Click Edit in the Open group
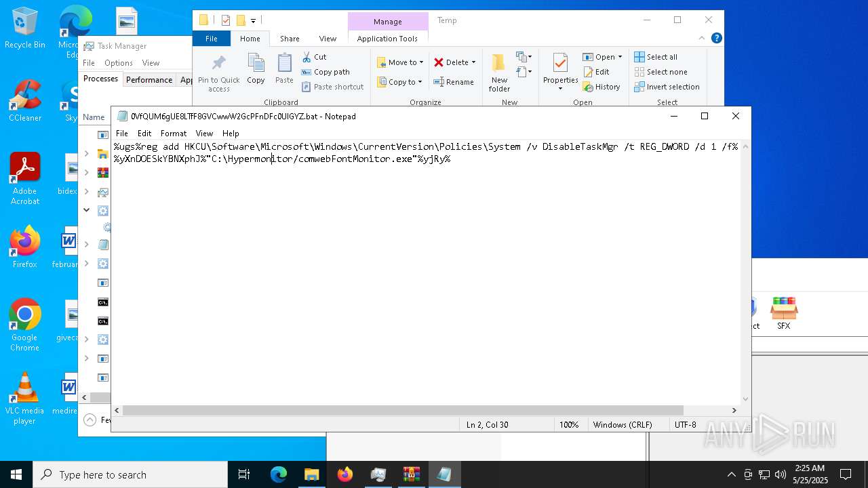 tap(596, 72)
